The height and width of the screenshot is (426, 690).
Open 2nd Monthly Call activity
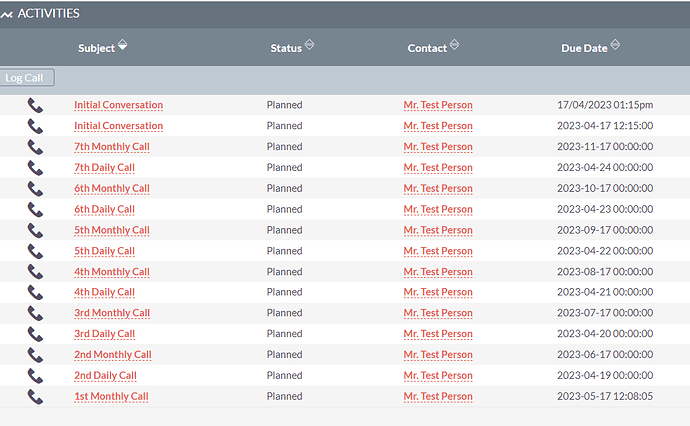pos(113,355)
